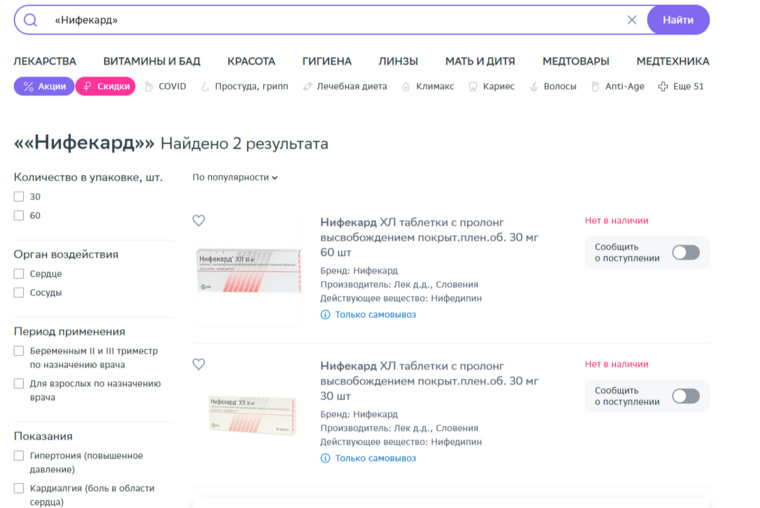This screenshot has width=760, height=508.
Task: Open the ЛЕКАРСТВА category
Action: (x=45, y=61)
